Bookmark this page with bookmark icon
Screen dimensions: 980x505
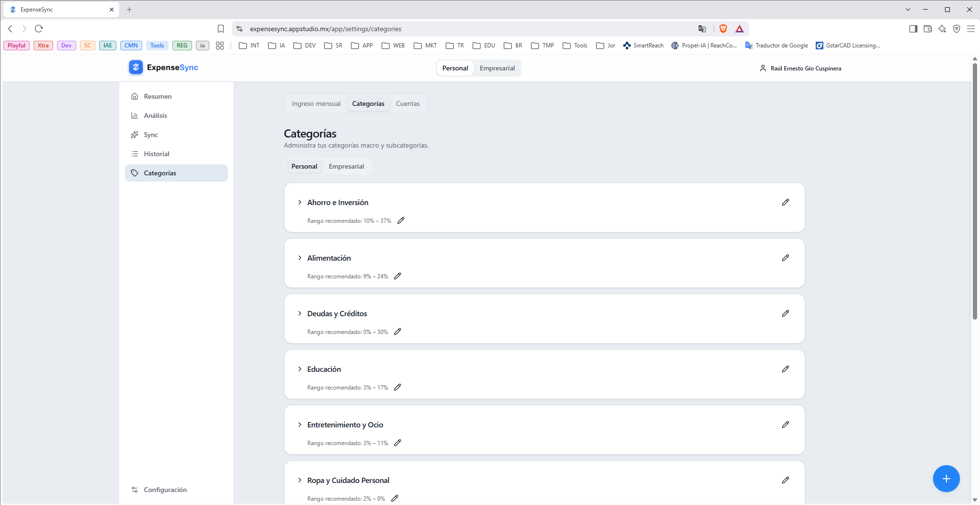pyautogui.click(x=221, y=29)
